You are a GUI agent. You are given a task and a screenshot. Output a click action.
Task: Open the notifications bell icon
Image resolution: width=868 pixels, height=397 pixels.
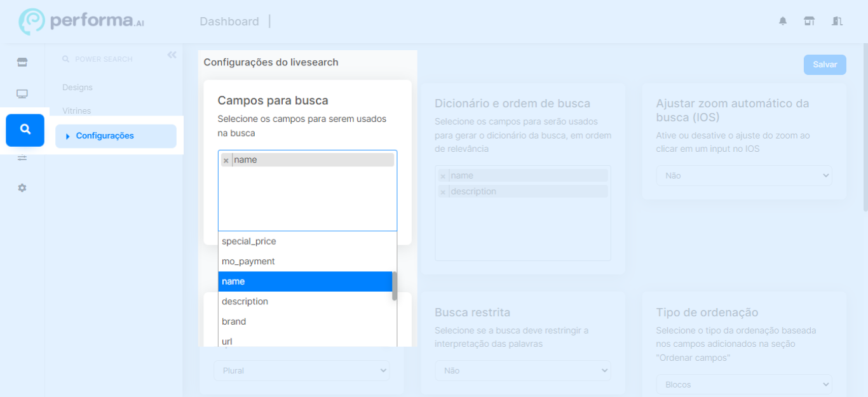pos(782,21)
